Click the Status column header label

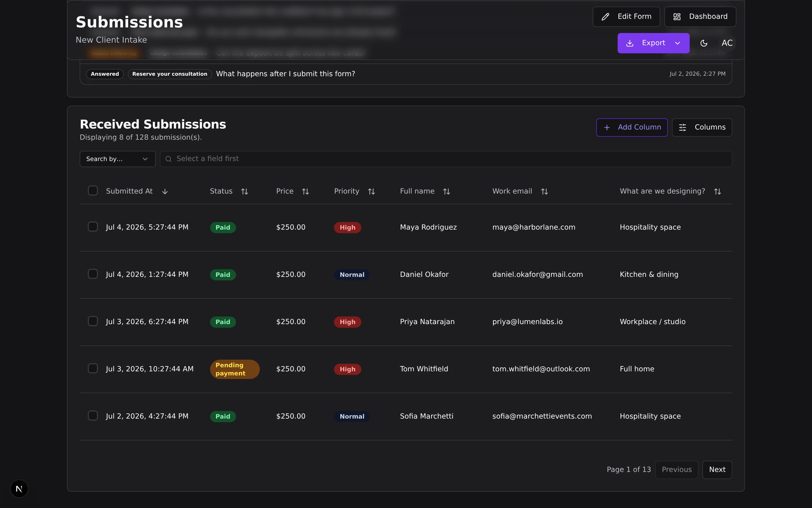(x=221, y=191)
